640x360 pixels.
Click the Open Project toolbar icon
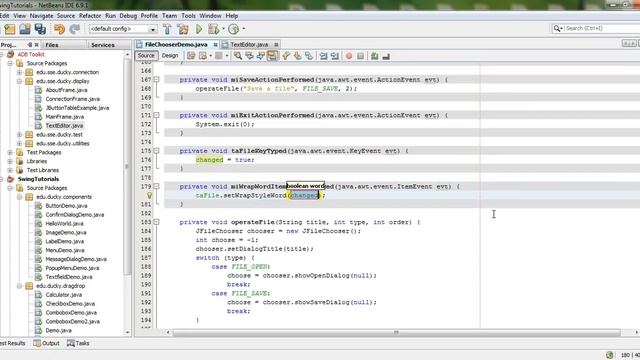tap(25, 29)
